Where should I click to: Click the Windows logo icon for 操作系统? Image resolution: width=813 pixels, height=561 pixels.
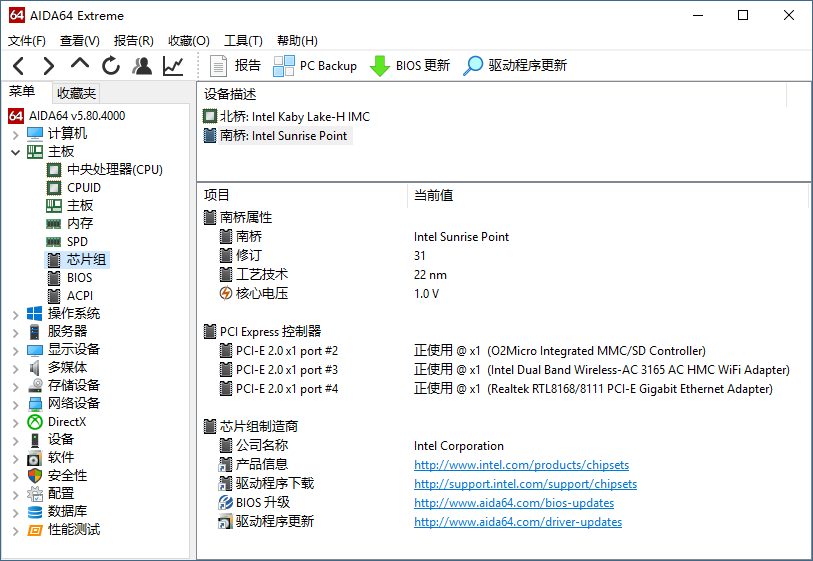pyautogui.click(x=35, y=314)
